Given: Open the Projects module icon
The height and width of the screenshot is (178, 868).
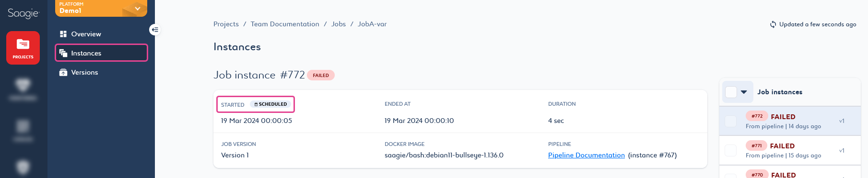Looking at the screenshot, I should click(23, 48).
